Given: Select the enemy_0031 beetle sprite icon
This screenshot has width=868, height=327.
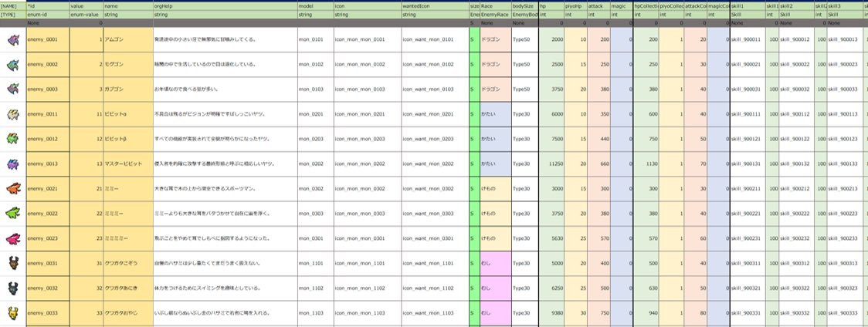Looking at the screenshot, I should [x=13, y=263].
